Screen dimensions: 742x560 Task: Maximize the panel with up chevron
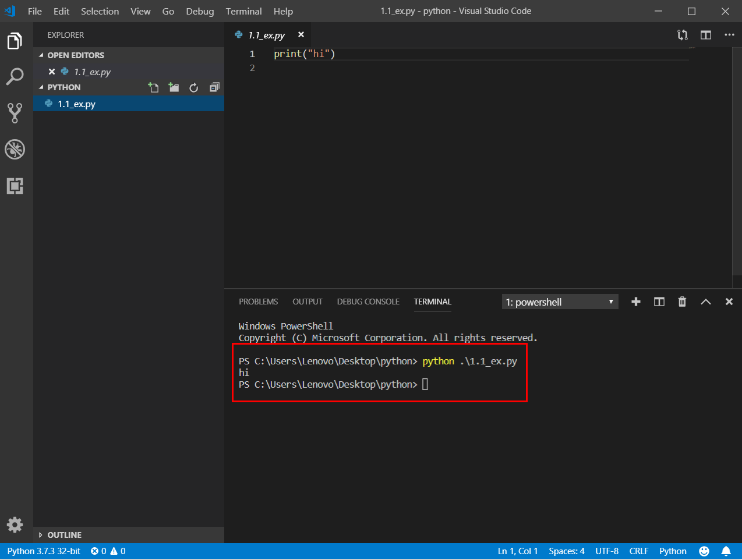[x=706, y=302]
